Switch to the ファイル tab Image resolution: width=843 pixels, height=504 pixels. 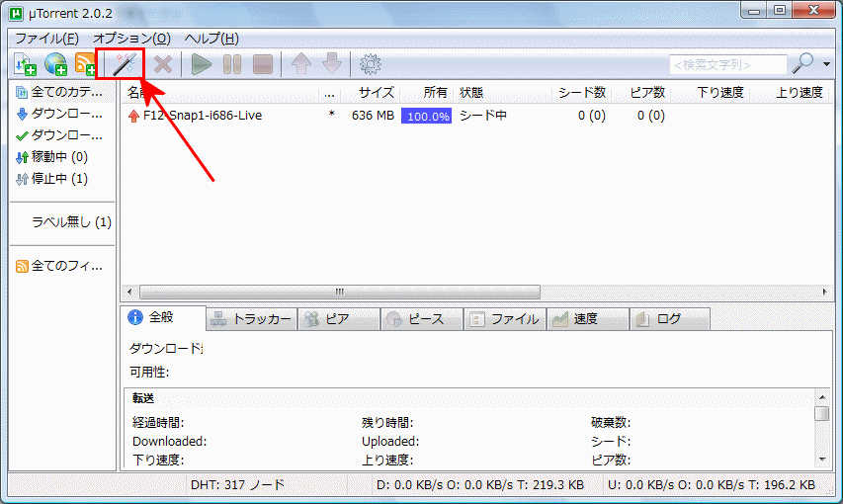coord(505,319)
